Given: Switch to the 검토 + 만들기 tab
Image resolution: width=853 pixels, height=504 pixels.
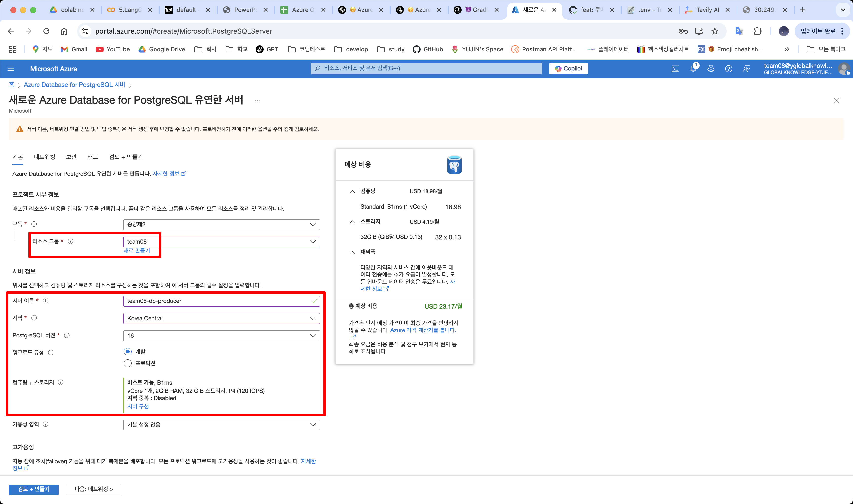Looking at the screenshot, I should pos(126,157).
